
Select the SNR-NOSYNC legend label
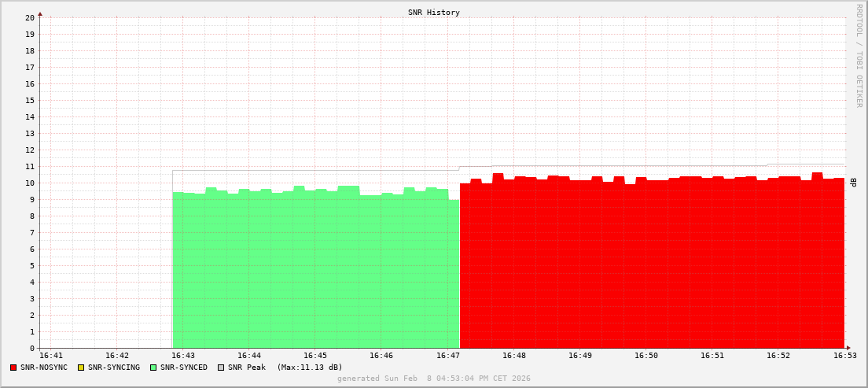coord(45,368)
